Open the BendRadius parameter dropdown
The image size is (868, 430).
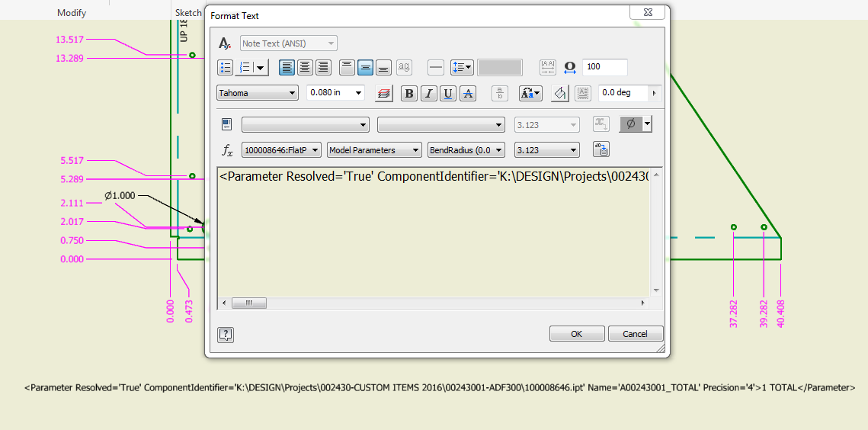pyautogui.click(x=466, y=150)
